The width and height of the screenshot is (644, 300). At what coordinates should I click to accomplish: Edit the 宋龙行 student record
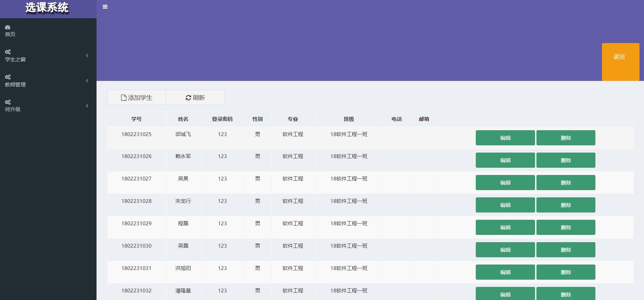point(505,205)
